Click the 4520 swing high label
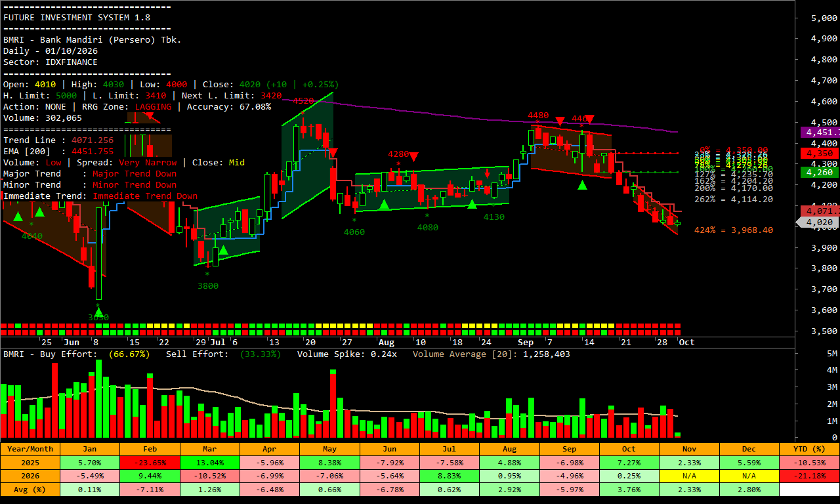Viewport: 840px width, 504px height. click(x=303, y=101)
